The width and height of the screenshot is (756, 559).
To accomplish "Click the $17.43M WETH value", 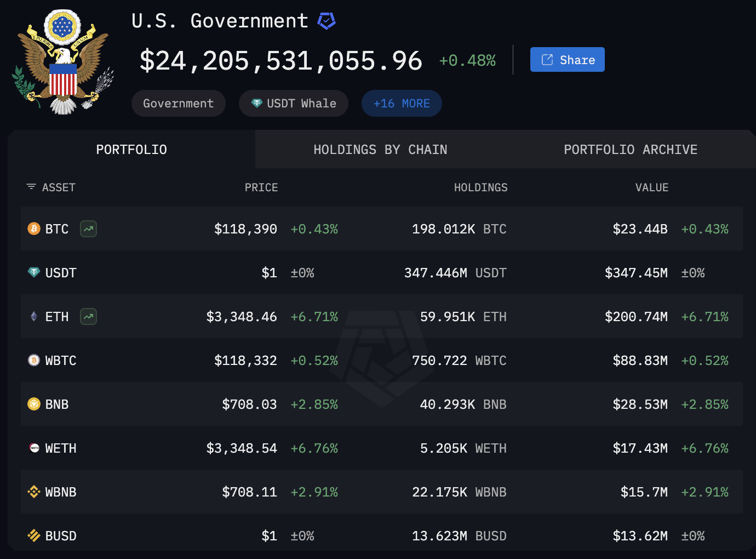I will tap(640, 448).
